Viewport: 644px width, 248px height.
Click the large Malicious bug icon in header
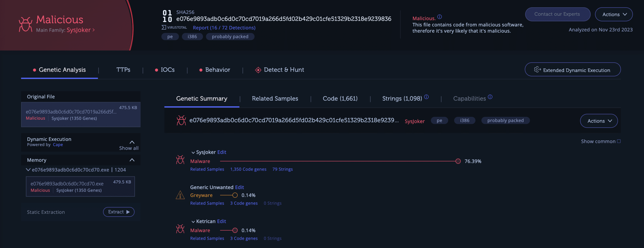click(25, 24)
